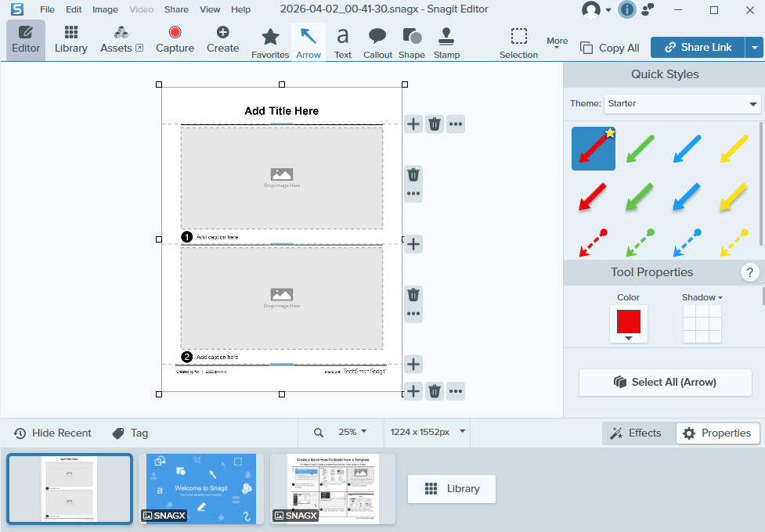765x532 pixels.
Task: Click the Add Title Here heading
Action: tap(282, 111)
